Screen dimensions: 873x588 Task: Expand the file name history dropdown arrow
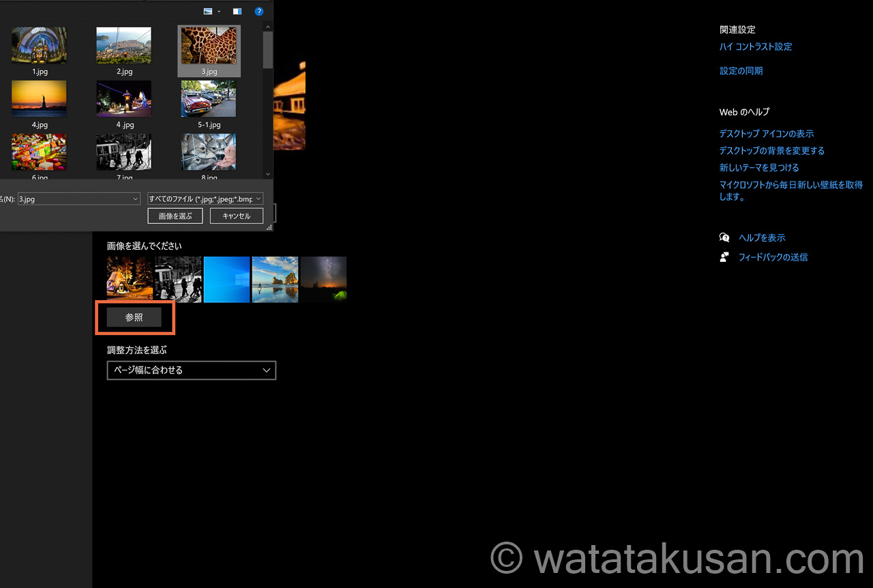pyautogui.click(x=136, y=199)
